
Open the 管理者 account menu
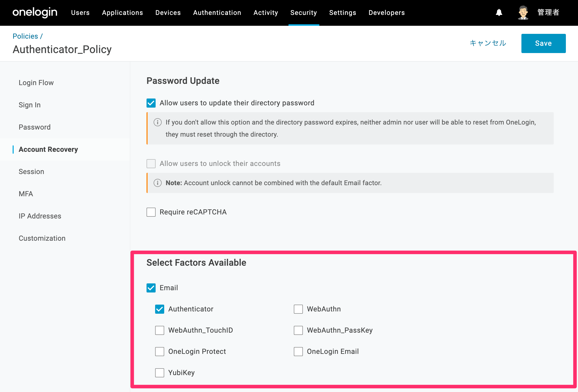tap(548, 12)
